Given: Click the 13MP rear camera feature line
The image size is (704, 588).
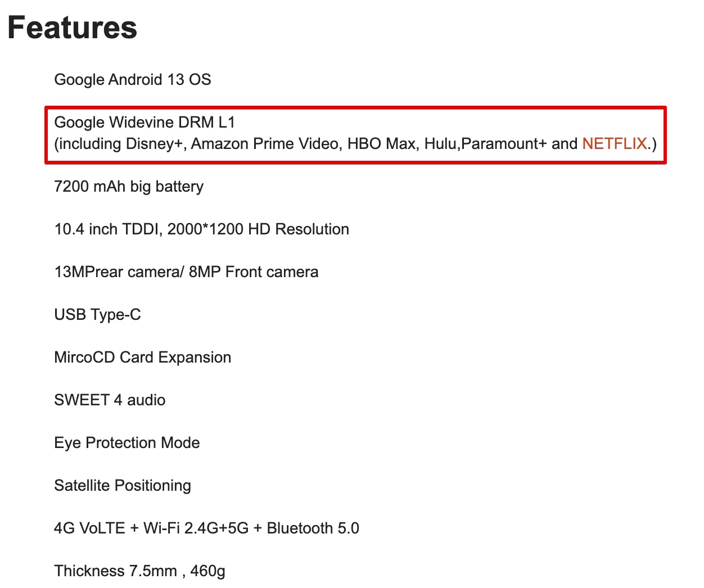Looking at the screenshot, I should point(186,272).
